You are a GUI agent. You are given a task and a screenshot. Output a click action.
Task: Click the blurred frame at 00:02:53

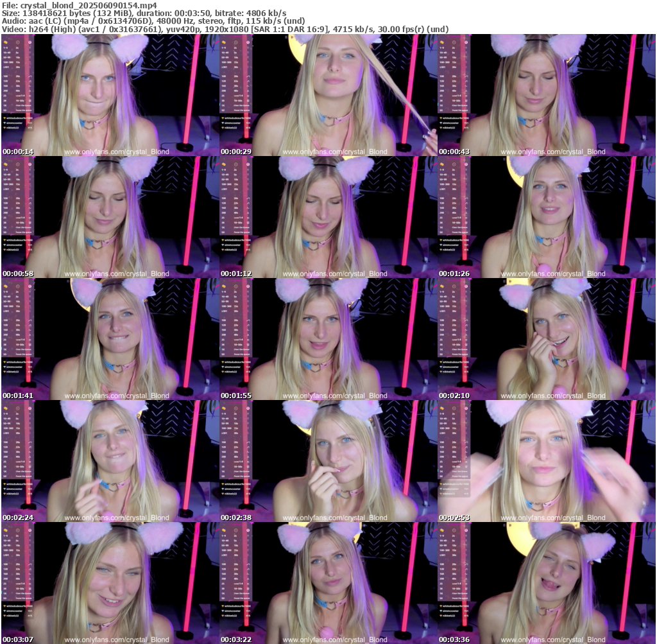click(x=546, y=461)
